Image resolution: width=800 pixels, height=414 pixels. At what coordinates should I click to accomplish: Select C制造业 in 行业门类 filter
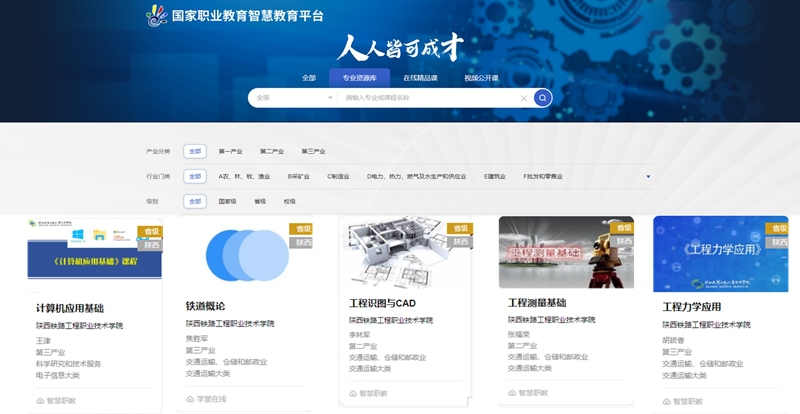point(341,176)
